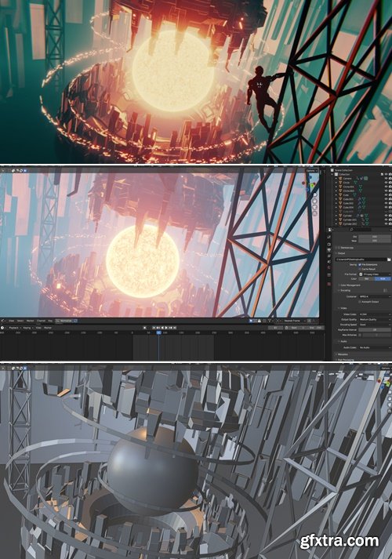
Task: Toggle the camera view icon in render viewport
Action: point(315,208)
